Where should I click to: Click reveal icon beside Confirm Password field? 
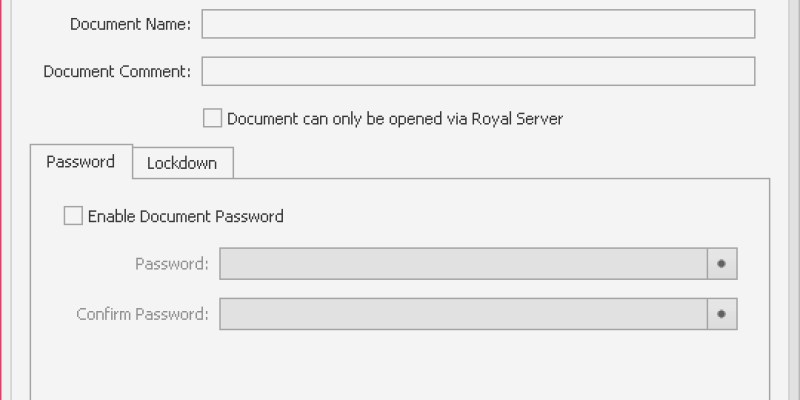pyautogui.click(x=721, y=314)
